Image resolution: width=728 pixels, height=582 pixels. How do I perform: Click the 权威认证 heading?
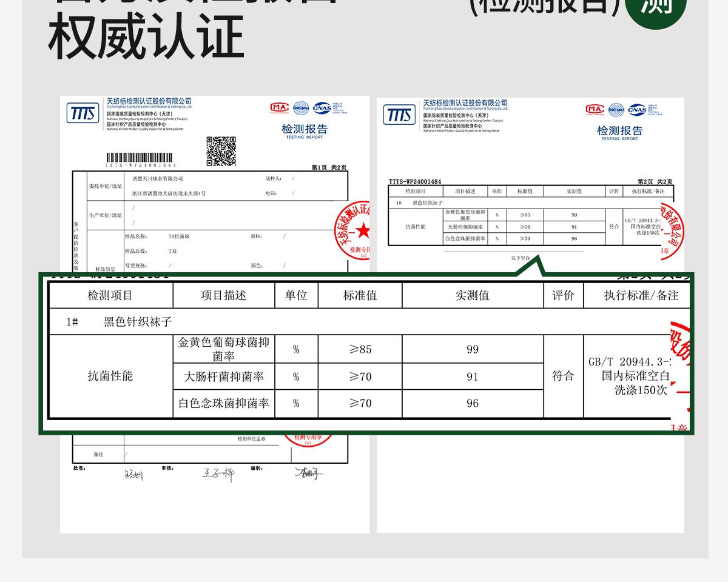click(x=146, y=38)
